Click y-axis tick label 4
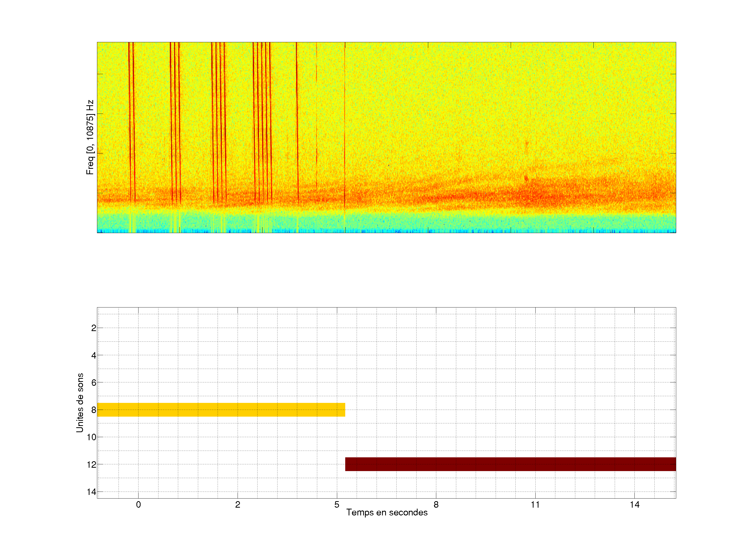Image resolution: width=747 pixels, height=560 pixels. click(x=94, y=355)
